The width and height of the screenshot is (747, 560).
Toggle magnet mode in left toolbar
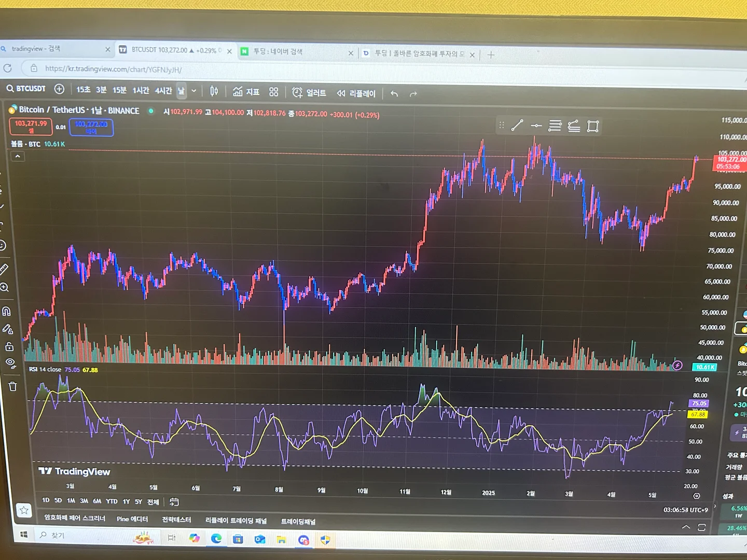coord(6,311)
